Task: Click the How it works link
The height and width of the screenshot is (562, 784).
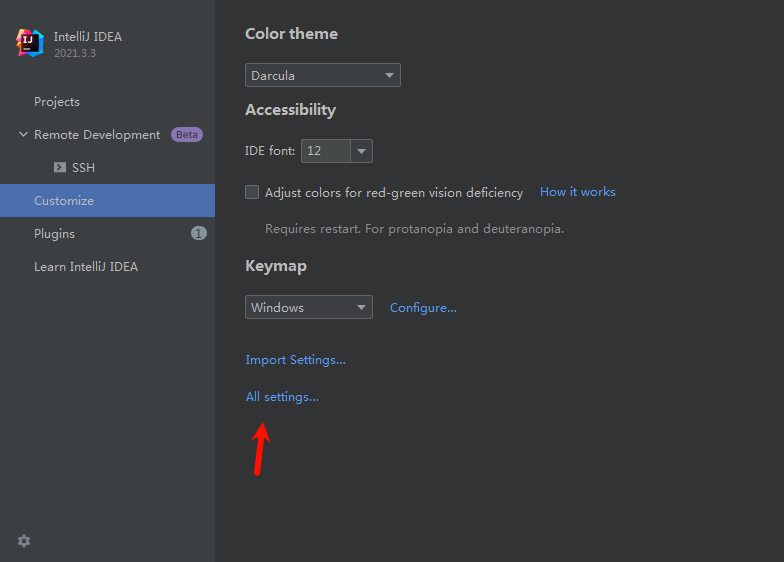Action: (578, 192)
